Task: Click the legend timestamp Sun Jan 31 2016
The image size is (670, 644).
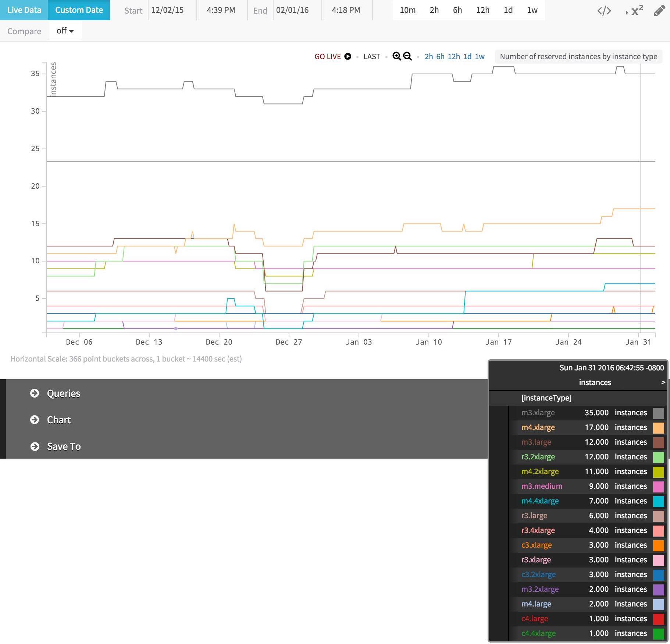Action: click(x=612, y=368)
